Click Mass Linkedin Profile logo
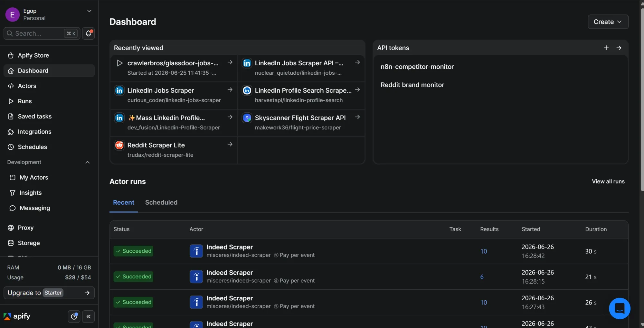 tap(119, 118)
